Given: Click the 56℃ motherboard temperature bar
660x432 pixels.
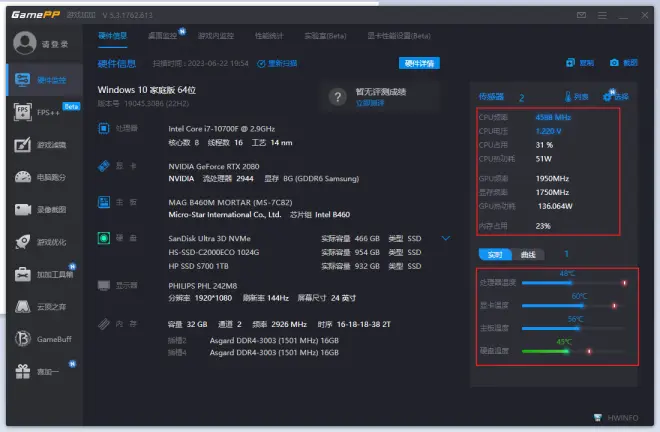Looking at the screenshot, I should point(574,328).
